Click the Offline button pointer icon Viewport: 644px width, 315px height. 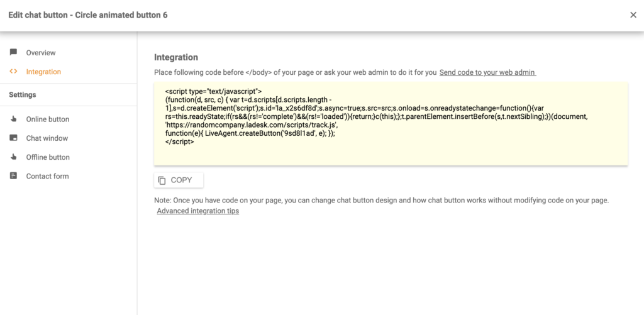pyautogui.click(x=13, y=157)
